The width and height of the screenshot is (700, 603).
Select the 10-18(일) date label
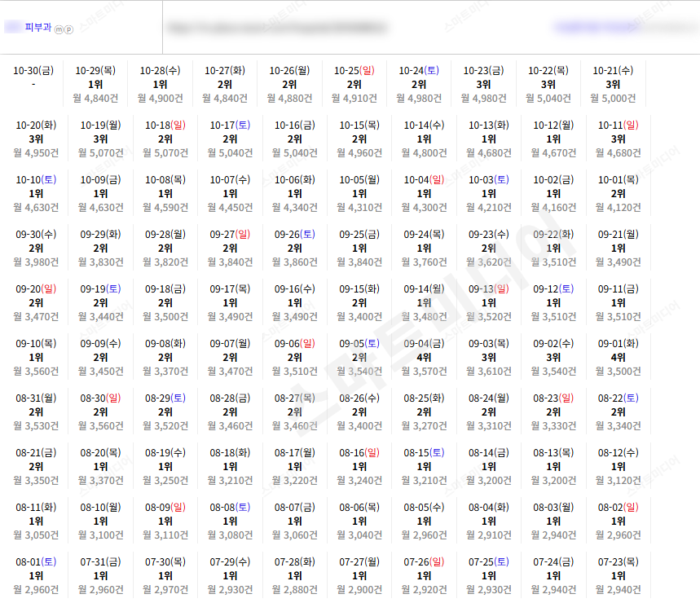point(165,125)
